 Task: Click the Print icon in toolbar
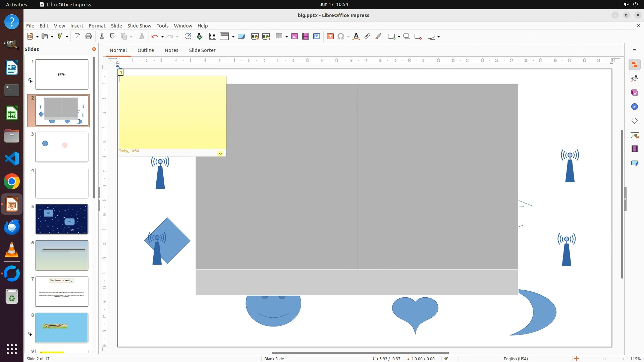tap(89, 37)
